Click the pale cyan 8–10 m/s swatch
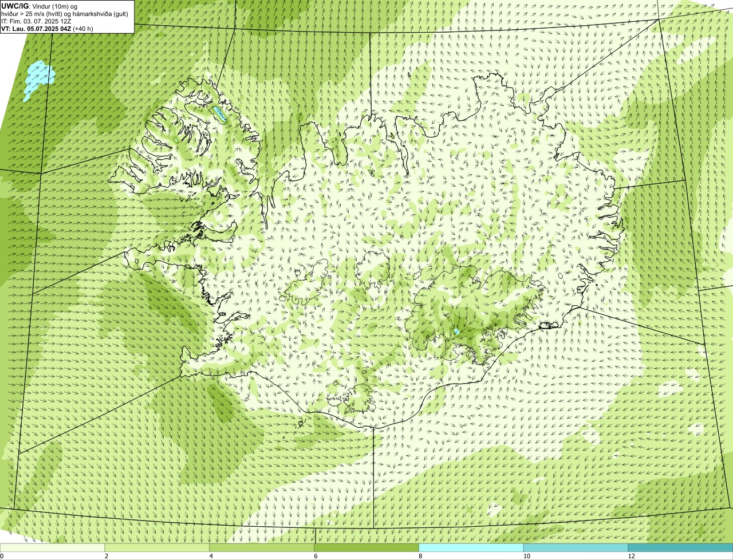This screenshot has height=560, width=733. coord(472,548)
